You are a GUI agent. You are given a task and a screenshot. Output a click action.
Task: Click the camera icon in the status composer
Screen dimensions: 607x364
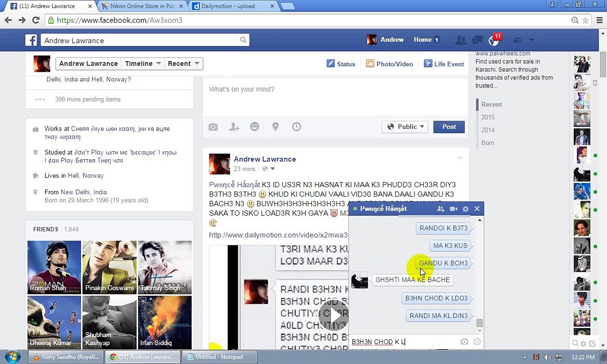(x=213, y=127)
